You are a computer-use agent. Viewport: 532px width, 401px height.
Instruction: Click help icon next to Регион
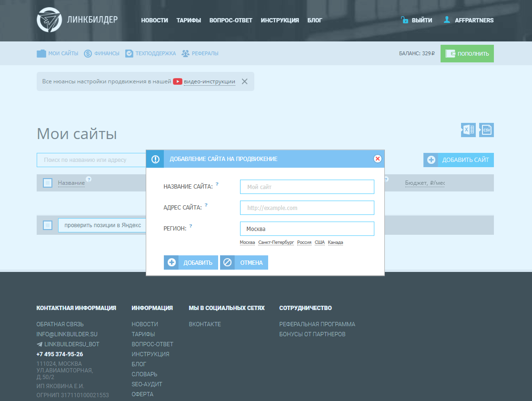point(191,226)
